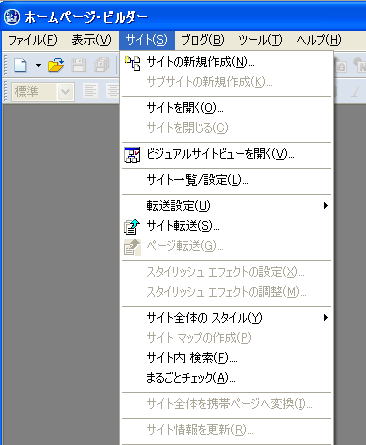The image size is (366, 445).
Task: Click the save floppy disk toolbar icon
Action: point(79,65)
